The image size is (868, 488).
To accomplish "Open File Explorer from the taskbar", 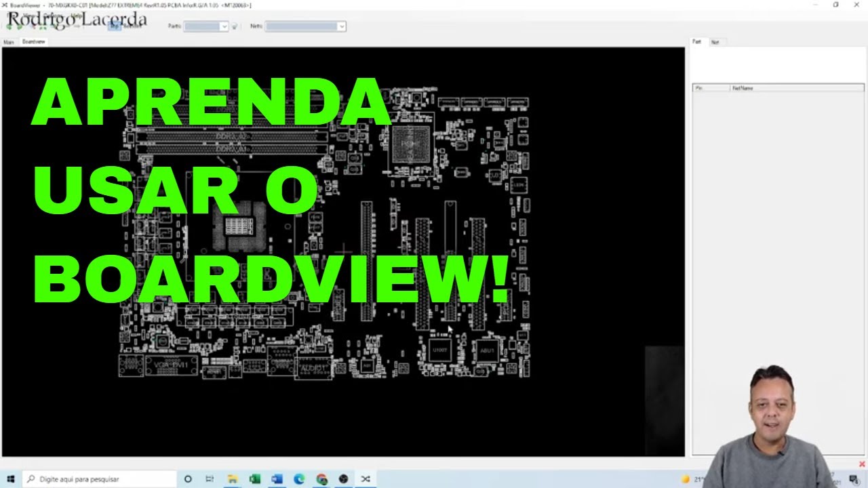I will (x=232, y=479).
